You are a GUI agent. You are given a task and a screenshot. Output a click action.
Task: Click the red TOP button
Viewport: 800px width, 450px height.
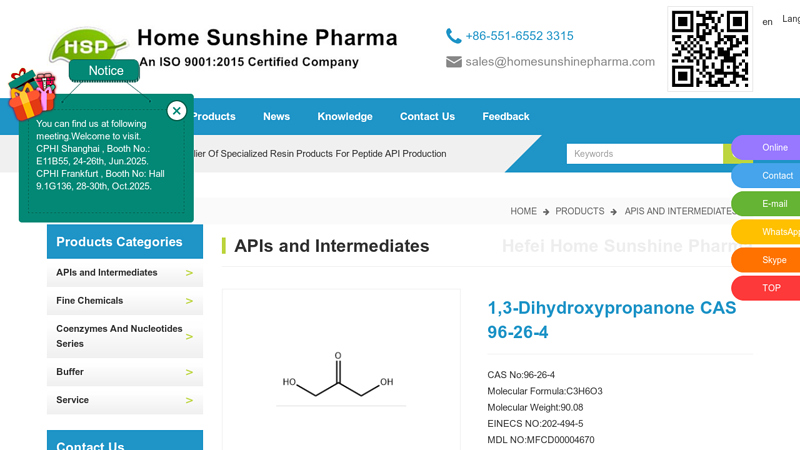click(766, 288)
